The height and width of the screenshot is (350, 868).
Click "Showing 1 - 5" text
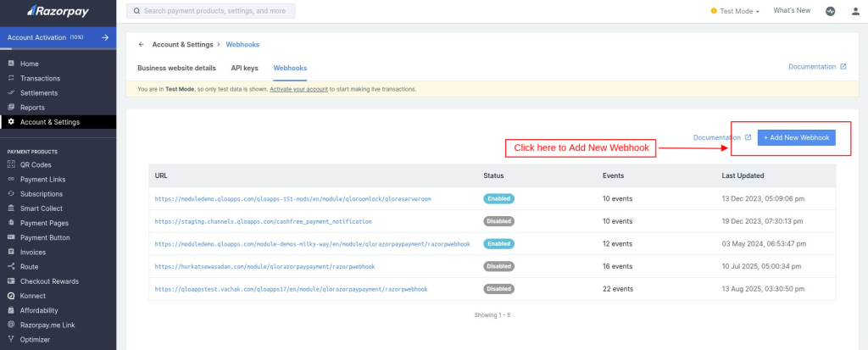(492, 315)
